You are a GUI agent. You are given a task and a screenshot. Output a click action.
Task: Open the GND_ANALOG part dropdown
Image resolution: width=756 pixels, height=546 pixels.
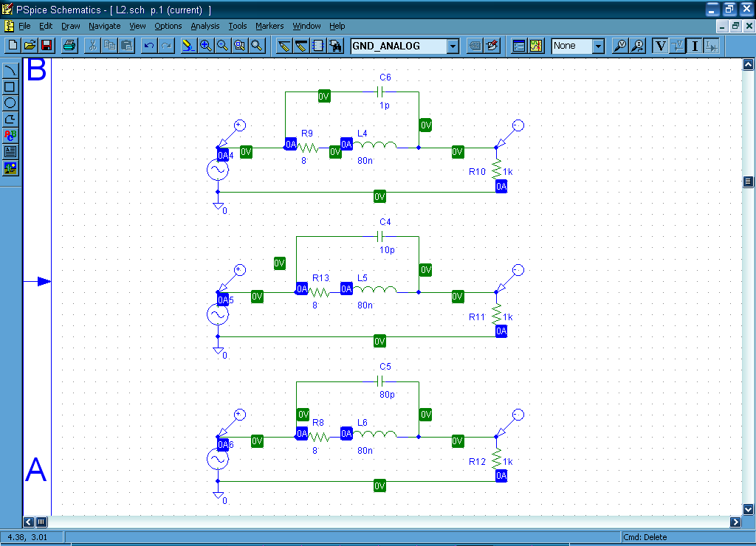point(453,46)
